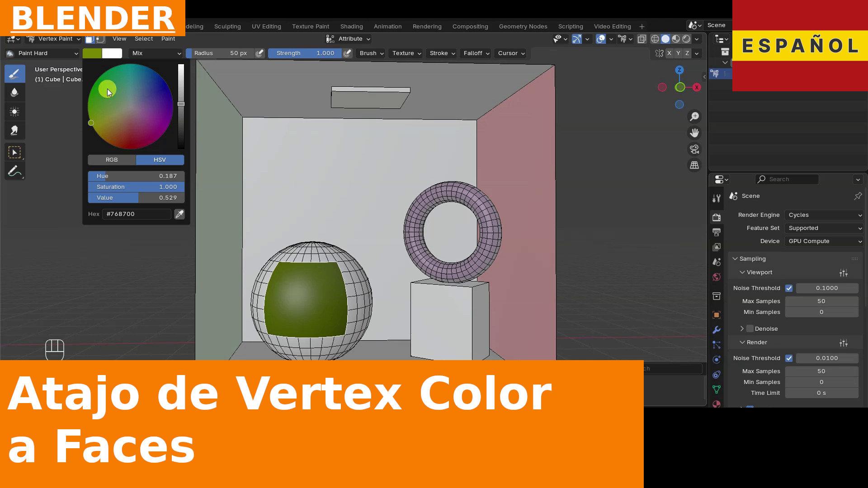Toggle viewport overlays button

pyautogui.click(x=600, y=39)
